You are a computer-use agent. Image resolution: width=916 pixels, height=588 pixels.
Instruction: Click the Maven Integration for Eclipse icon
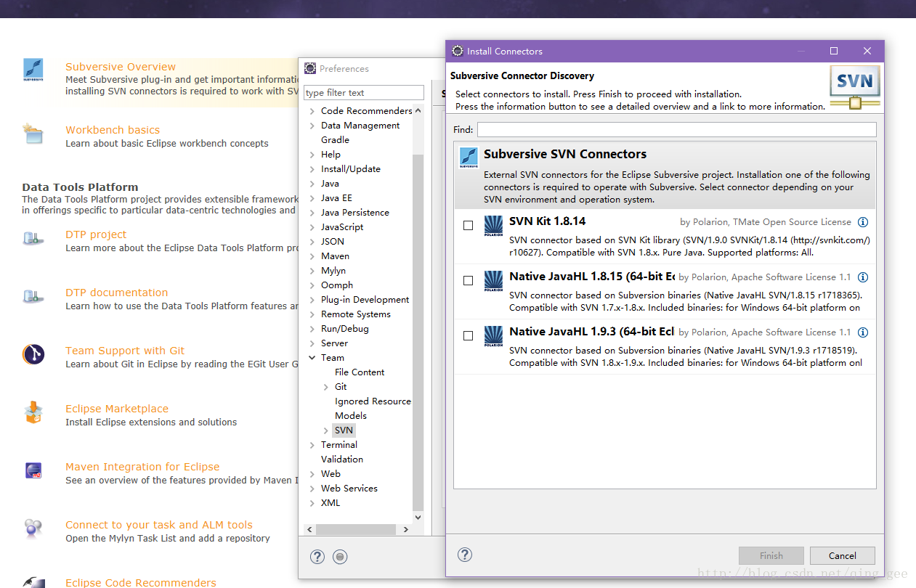[x=33, y=470]
